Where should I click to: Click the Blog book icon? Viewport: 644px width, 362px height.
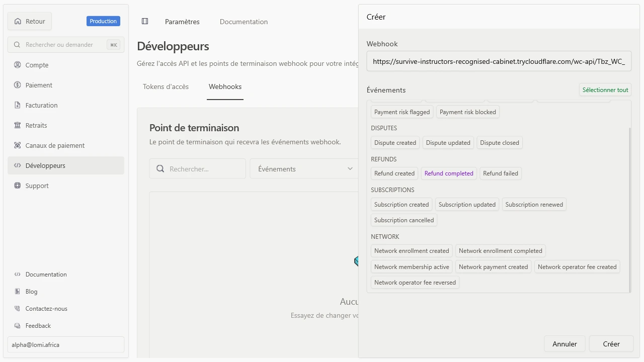pyautogui.click(x=18, y=292)
